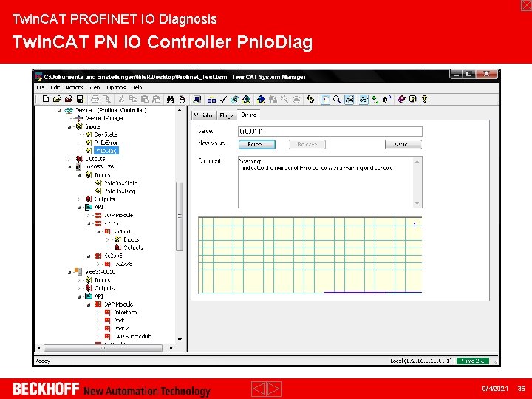Collapse the Device 1 Profinet Controller node
This screenshot has height=399, width=532.
[x=60, y=111]
